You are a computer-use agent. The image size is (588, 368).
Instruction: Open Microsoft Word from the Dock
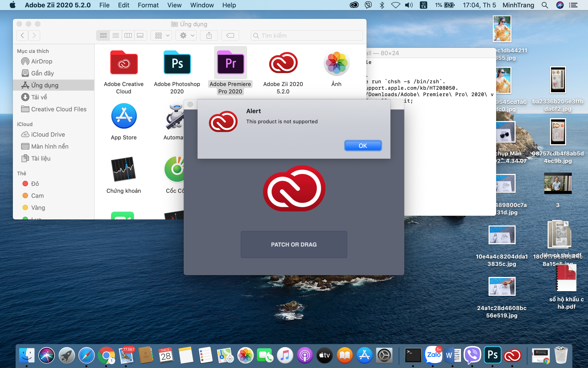click(453, 355)
